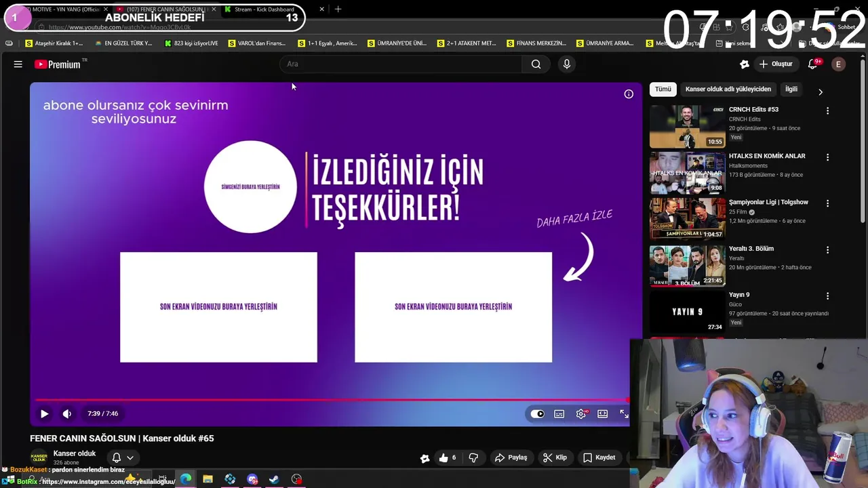Toggle the autoplay switch in the player
Viewport: 868px width, 488px height.
pyautogui.click(x=537, y=413)
